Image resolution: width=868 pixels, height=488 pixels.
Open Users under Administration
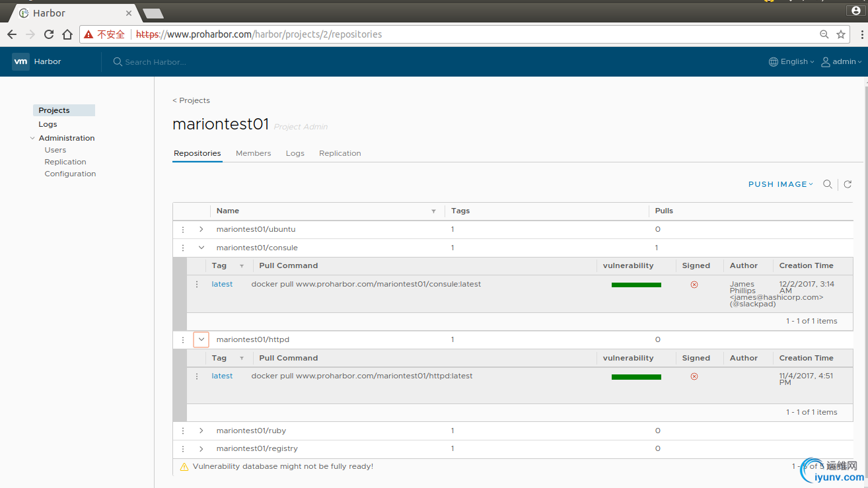(55, 150)
